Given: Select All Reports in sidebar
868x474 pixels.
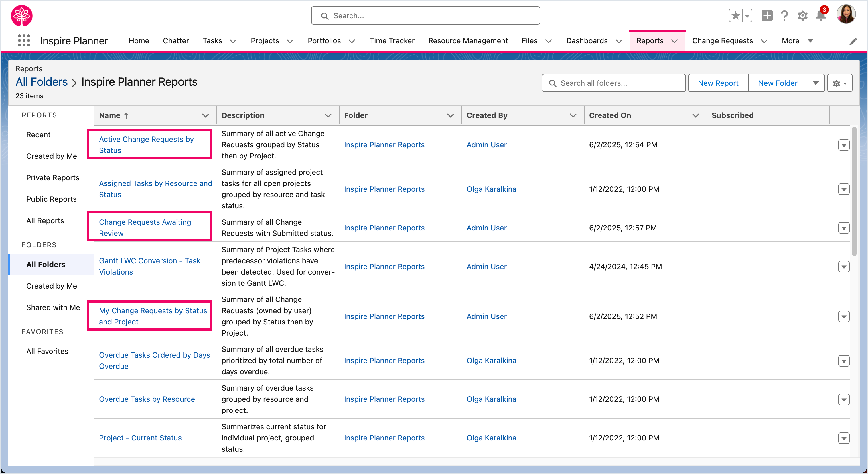Looking at the screenshot, I should pos(45,221).
